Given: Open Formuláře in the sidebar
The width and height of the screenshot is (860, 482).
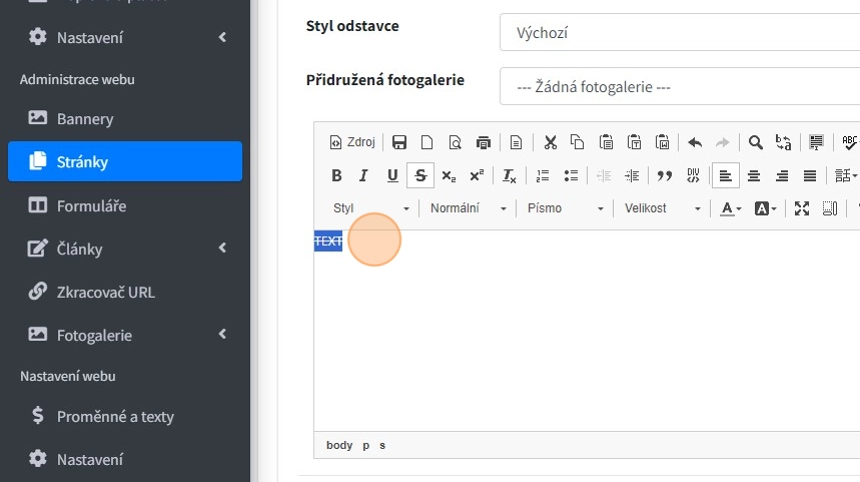Looking at the screenshot, I should pyautogui.click(x=91, y=205).
